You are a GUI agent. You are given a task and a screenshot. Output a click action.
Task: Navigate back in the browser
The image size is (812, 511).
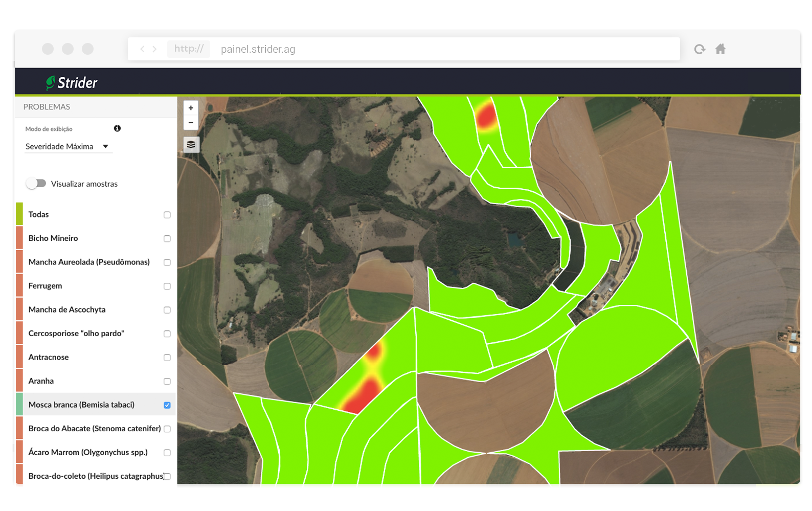point(142,49)
